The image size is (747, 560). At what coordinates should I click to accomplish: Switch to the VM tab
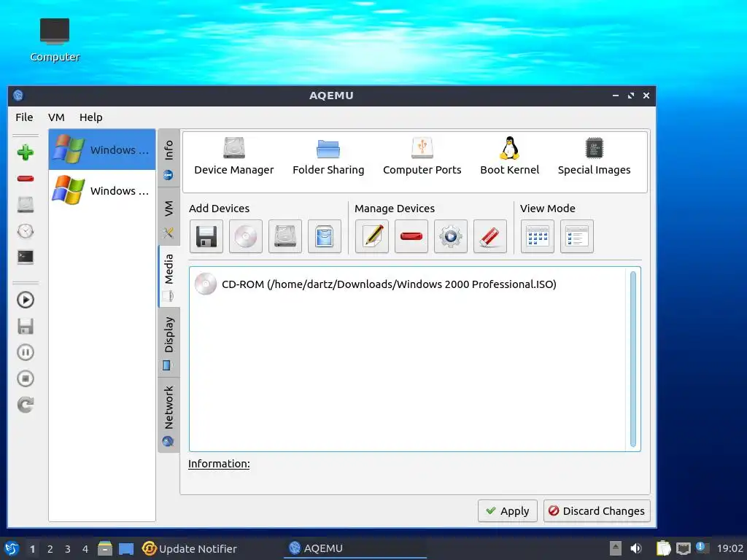(x=169, y=217)
